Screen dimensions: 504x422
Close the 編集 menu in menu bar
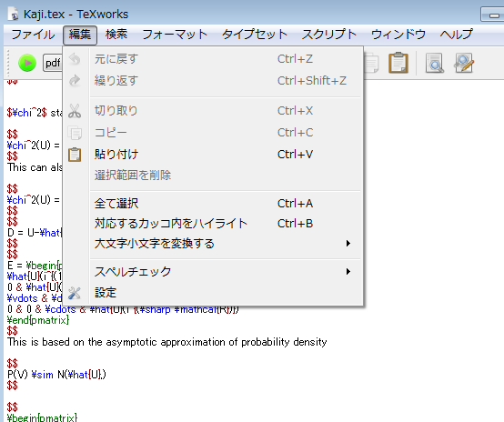tap(80, 35)
